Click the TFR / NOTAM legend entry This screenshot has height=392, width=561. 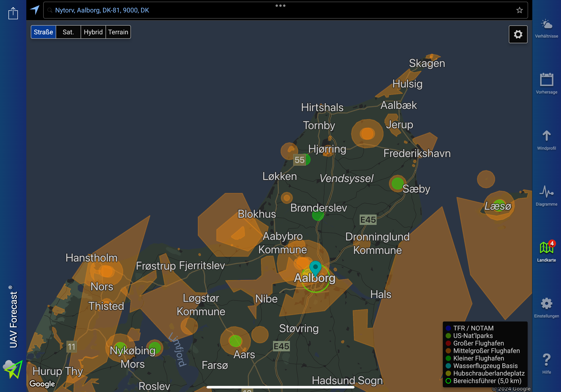(x=473, y=328)
